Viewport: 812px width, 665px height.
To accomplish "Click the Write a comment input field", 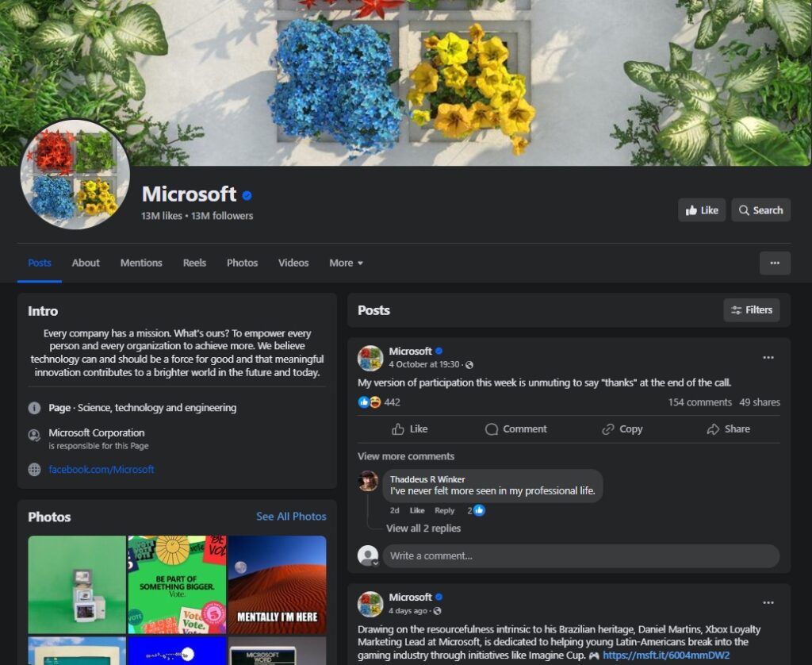I will pos(580,556).
